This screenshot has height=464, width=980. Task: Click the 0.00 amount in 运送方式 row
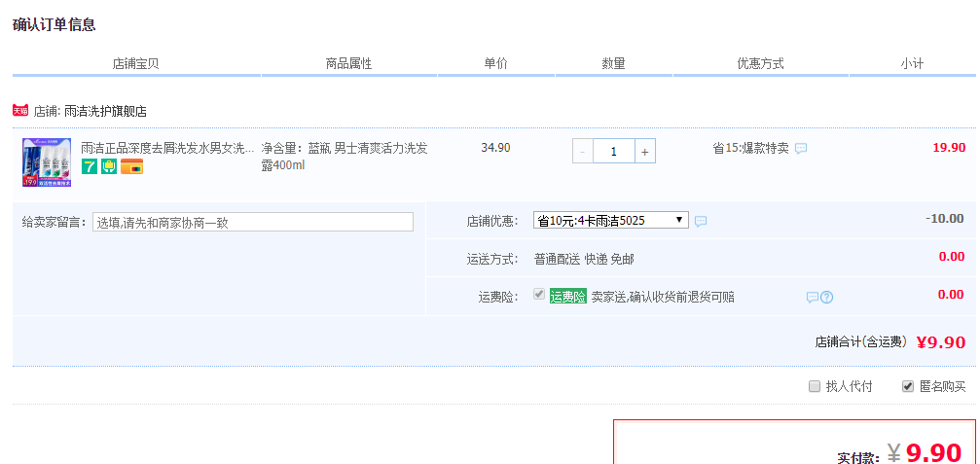click(951, 257)
